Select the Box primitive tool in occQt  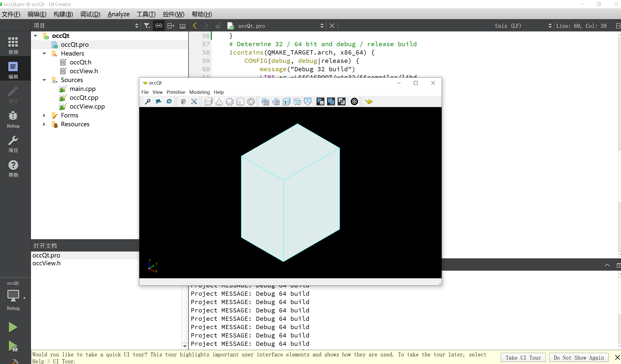pyautogui.click(x=208, y=101)
